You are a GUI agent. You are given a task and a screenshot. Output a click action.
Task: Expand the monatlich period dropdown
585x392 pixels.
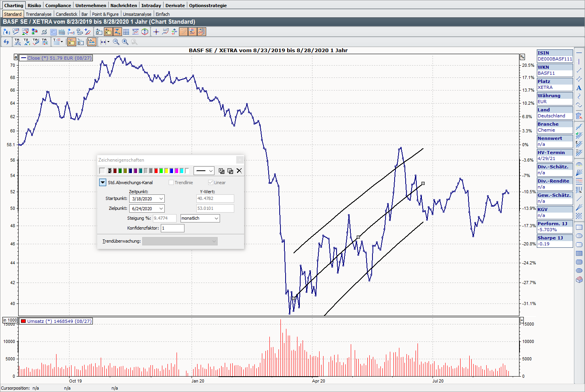coord(216,218)
